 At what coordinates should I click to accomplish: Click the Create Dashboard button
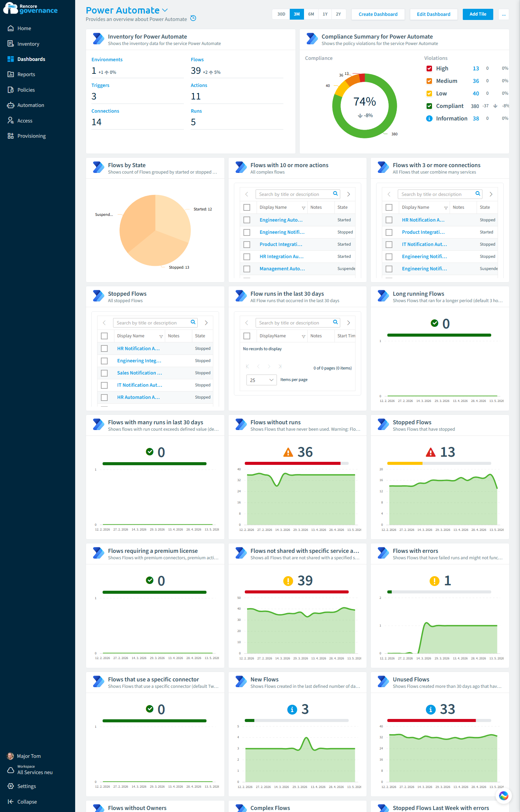pyautogui.click(x=378, y=14)
